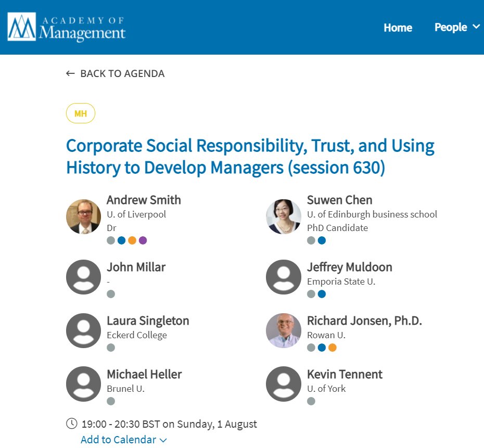Image resolution: width=484 pixels, height=448 pixels.
Task: Open Andrew Smith's profile photo
Action: (83, 216)
